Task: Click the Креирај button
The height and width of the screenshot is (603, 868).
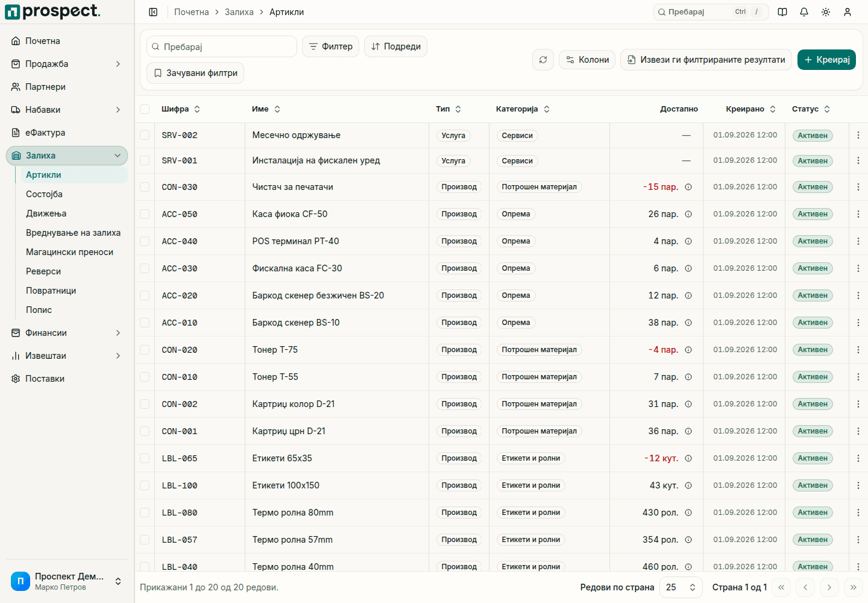Action: (x=826, y=60)
